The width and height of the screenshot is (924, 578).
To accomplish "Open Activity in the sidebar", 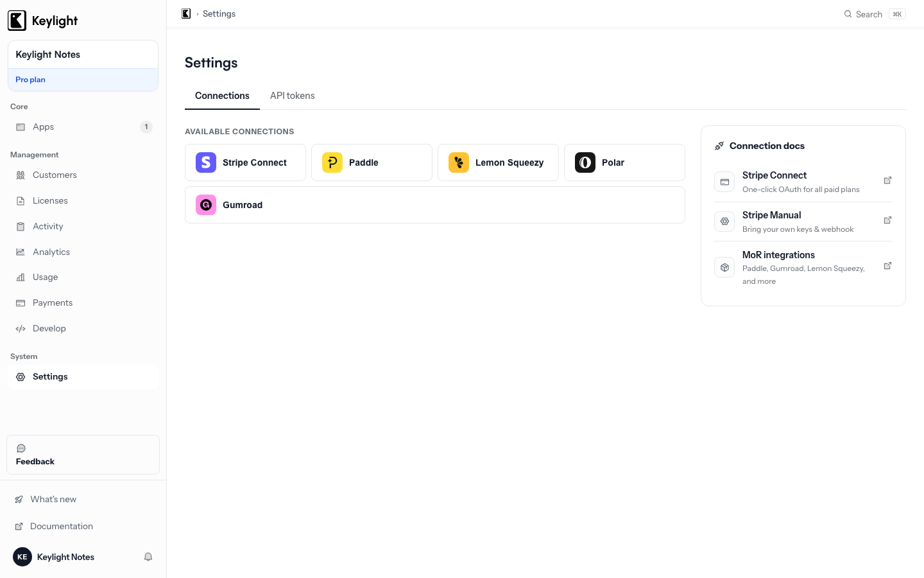I will [x=83, y=227].
